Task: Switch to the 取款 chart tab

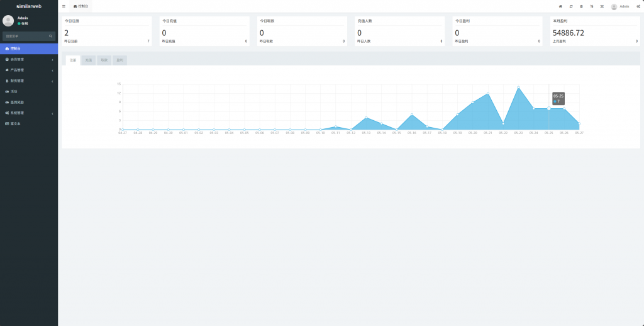Action: [104, 60]
